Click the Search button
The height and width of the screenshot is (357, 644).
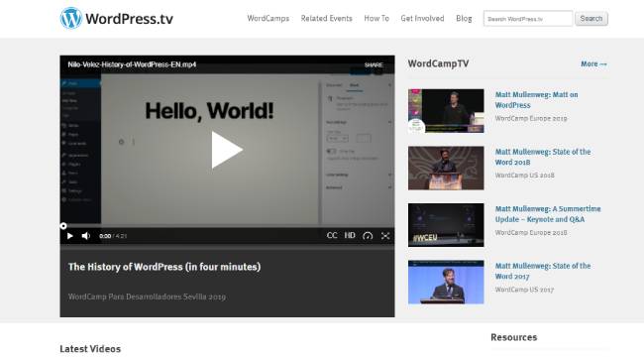point(591,19)
